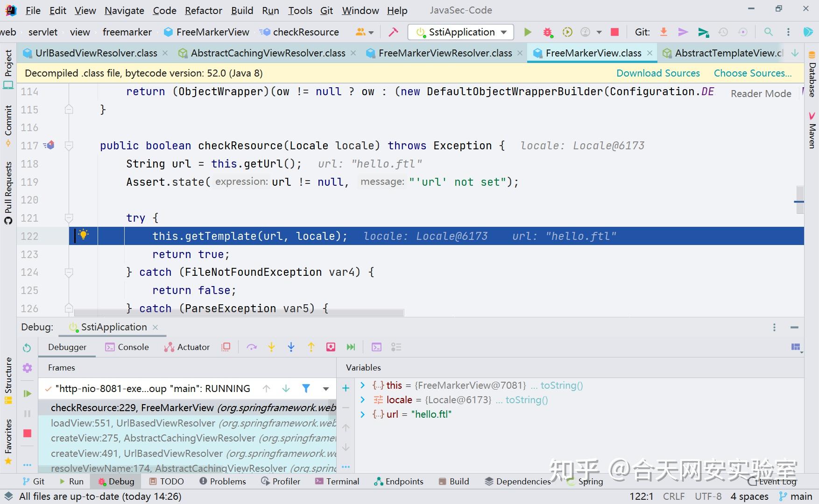819x504 pixels.
Task: Open Evaluate Expression calculator icon
Action: tap(376, 347)
